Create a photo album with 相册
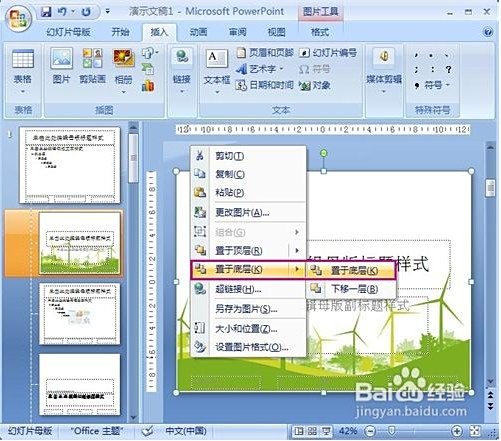 (123, 71)
